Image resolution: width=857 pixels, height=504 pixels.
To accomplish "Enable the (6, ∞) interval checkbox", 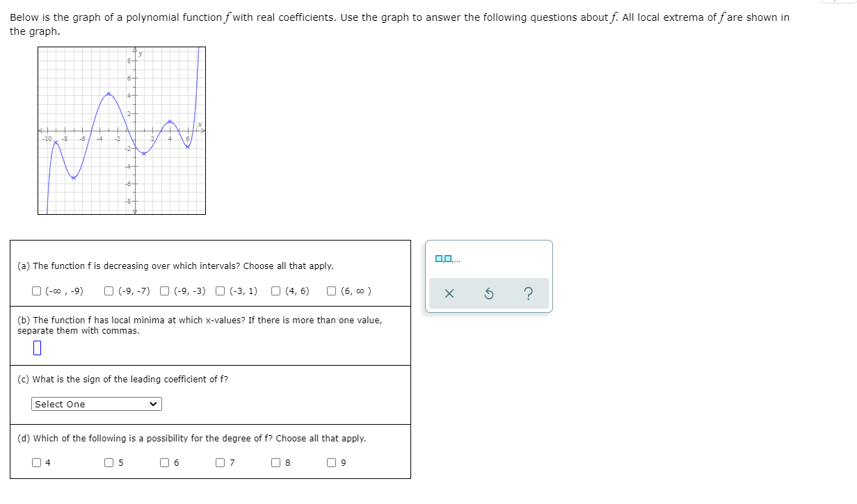I will pos(331,291).
